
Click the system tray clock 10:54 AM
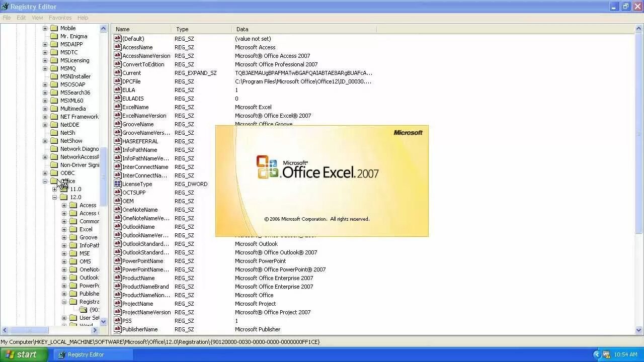tap(625, 354)
